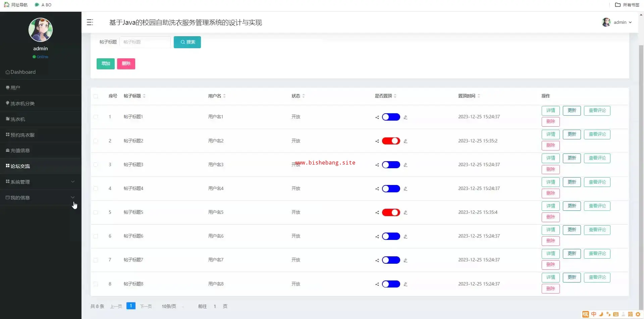Viewport: 644px width, 319px height.
Task: Select 论坛交流 in the sidebar
Action: (41, 166)
